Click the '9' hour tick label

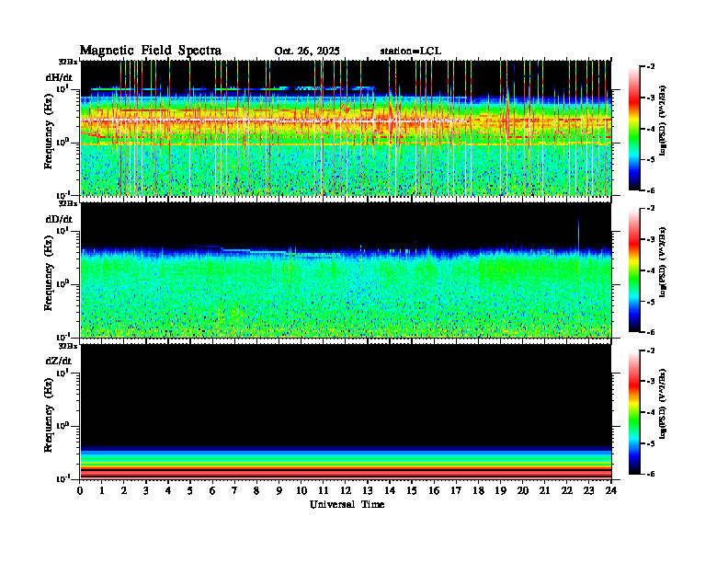coord(279,490)
